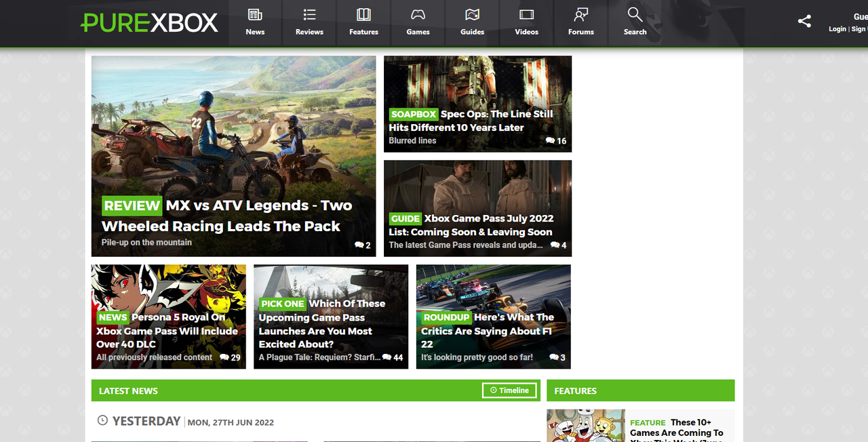Open the Features book icon
The height and width of the screenshot is (442, 868).
pos(363,14)
